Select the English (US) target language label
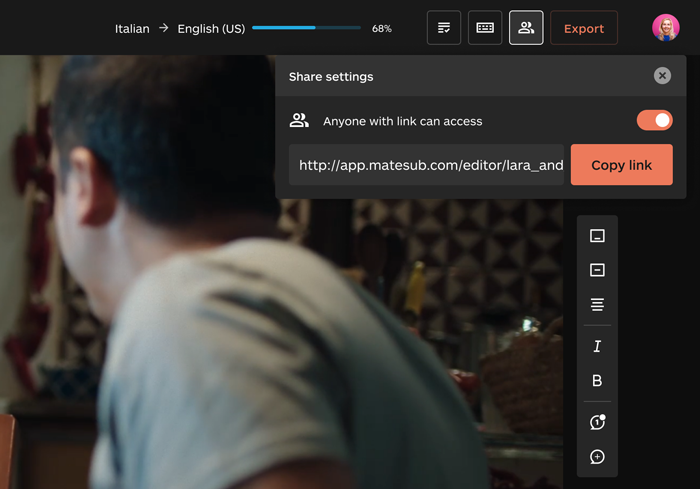700x489 pixels. point(211,29)
